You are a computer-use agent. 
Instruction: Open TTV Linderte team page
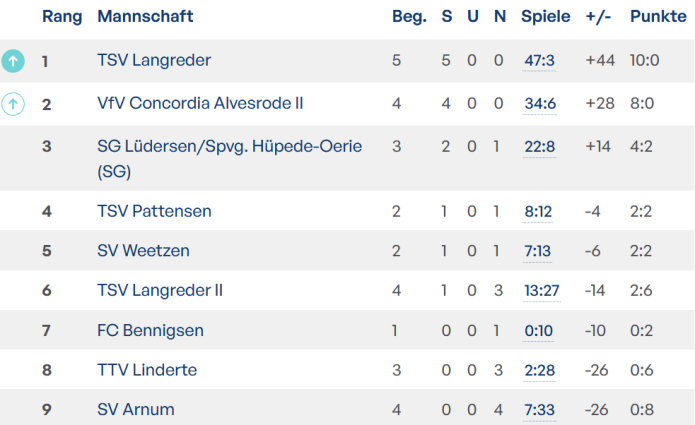tap(147, 370)
